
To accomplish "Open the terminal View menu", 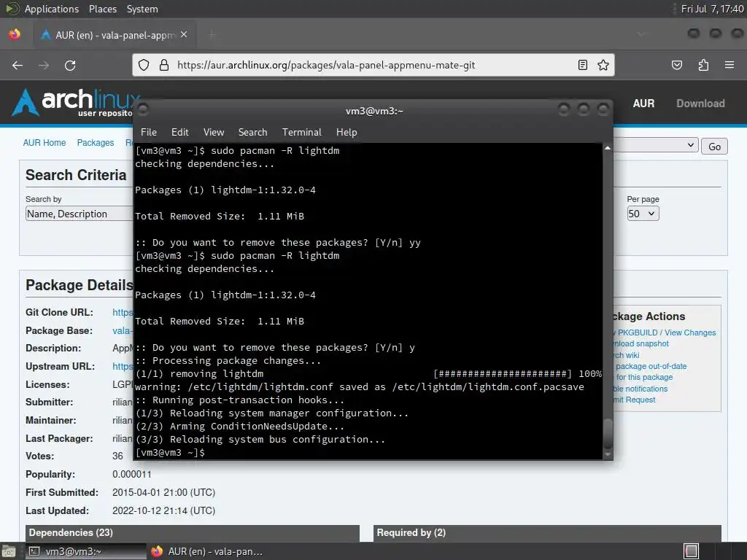I will point(214,133).
